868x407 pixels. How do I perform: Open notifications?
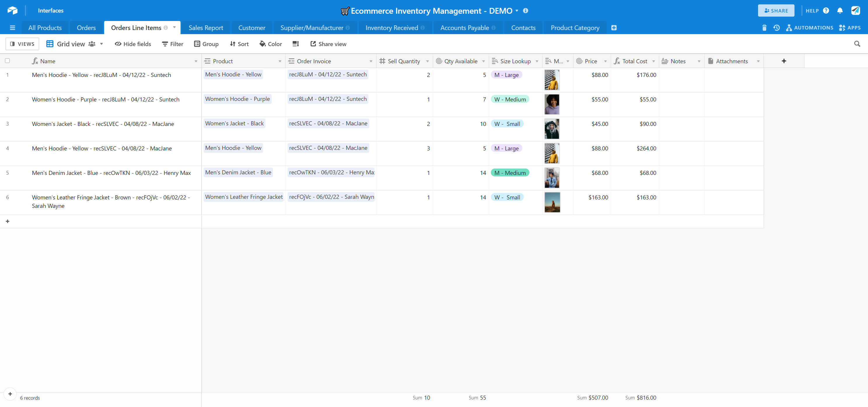tap(840, 10)
